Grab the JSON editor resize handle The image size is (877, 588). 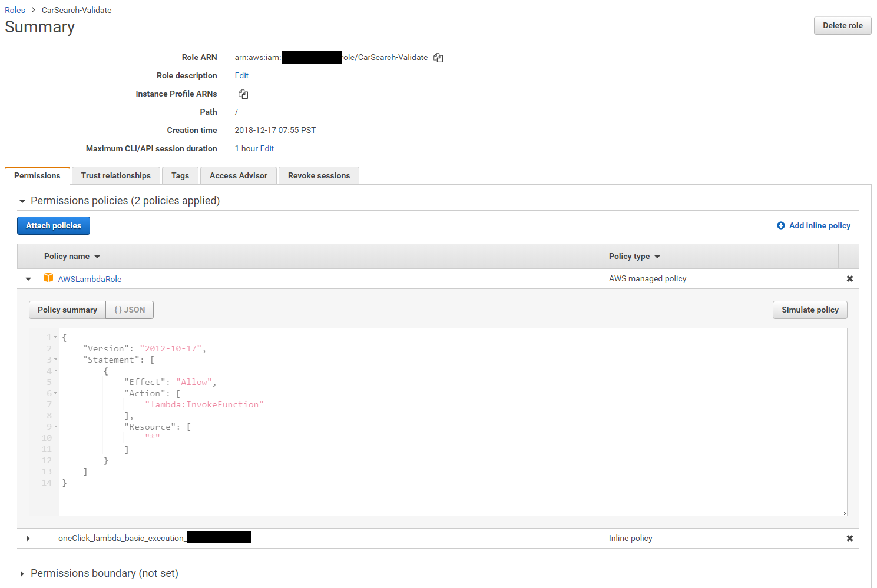tap(843, 512)
